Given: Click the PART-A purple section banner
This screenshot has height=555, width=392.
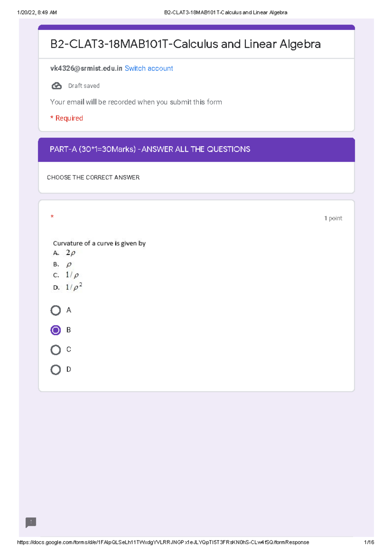Looking at the screenshot, I should click(196, 149).
